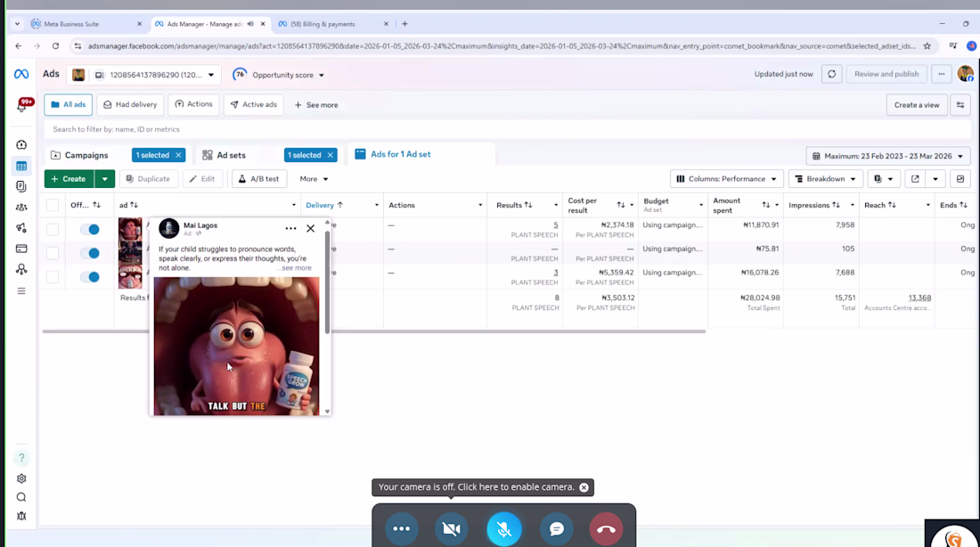Dismiss the camera is off tooltip
This screenshot has width=980, height=547.
[x=584, y=487]
